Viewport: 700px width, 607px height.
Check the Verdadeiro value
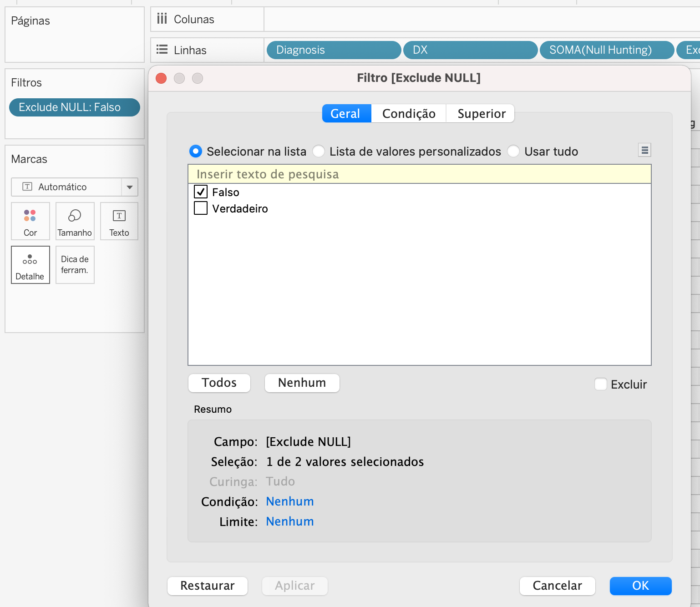[201, 208]
